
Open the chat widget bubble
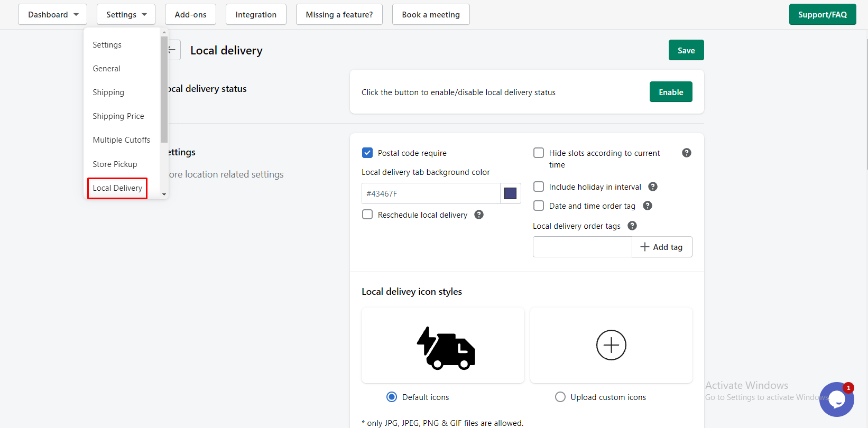[x=837, y=399]
